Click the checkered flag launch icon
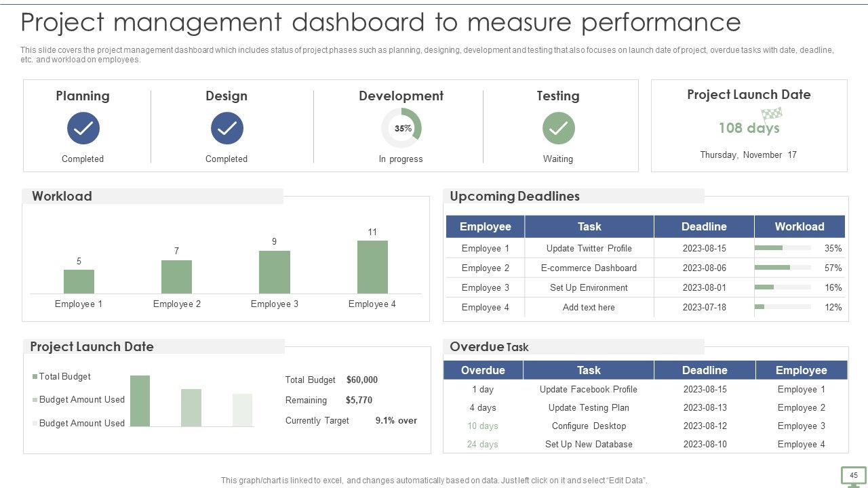Image resolution: width=868 pixels, height=488 pixels. tap(772, 114)
